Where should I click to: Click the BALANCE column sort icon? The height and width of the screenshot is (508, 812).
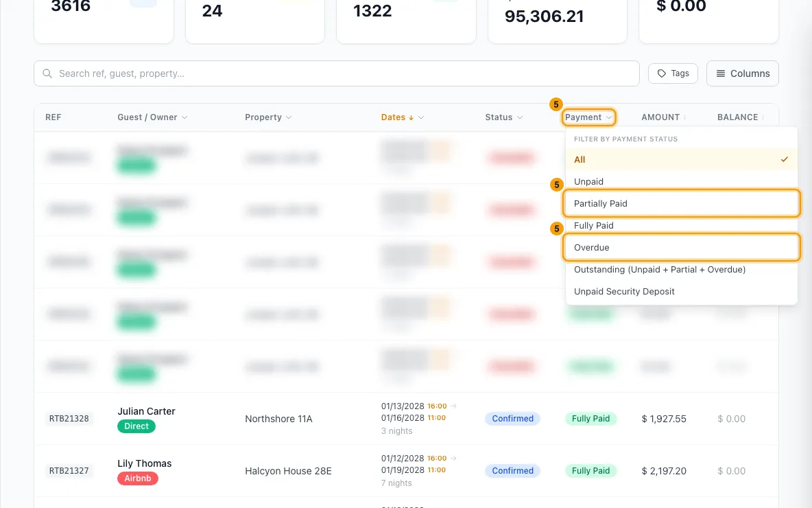pyautogui.click(x=763, y=117)
